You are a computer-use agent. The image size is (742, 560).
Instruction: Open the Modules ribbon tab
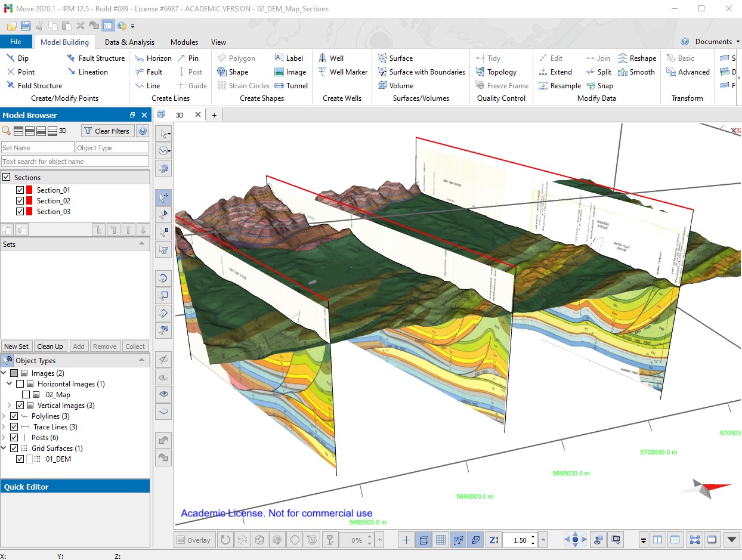[184, 42]
